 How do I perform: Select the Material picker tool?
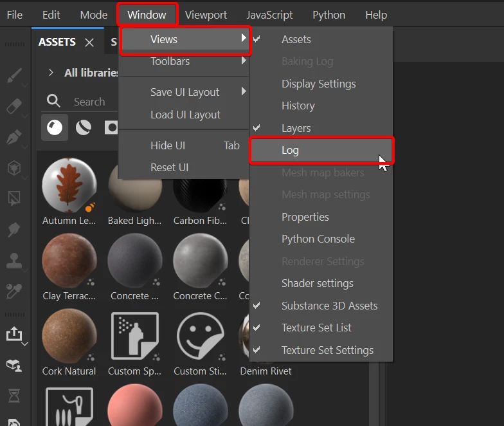click(x=14, y=291)
